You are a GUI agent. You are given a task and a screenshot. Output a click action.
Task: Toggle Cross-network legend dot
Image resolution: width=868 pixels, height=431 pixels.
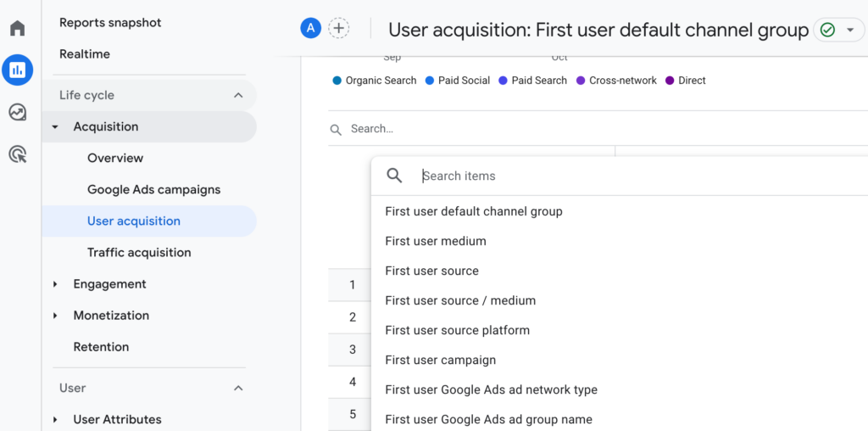(580, 81)
